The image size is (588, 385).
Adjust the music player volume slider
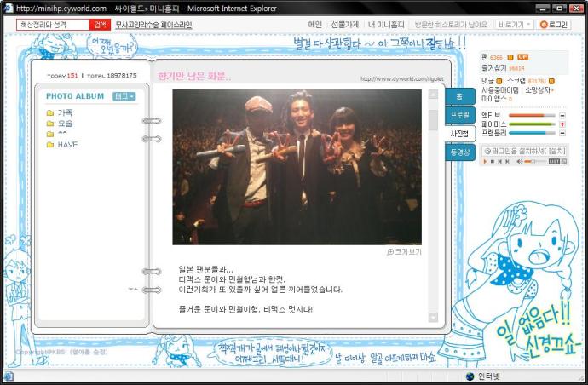click(535, 161)
